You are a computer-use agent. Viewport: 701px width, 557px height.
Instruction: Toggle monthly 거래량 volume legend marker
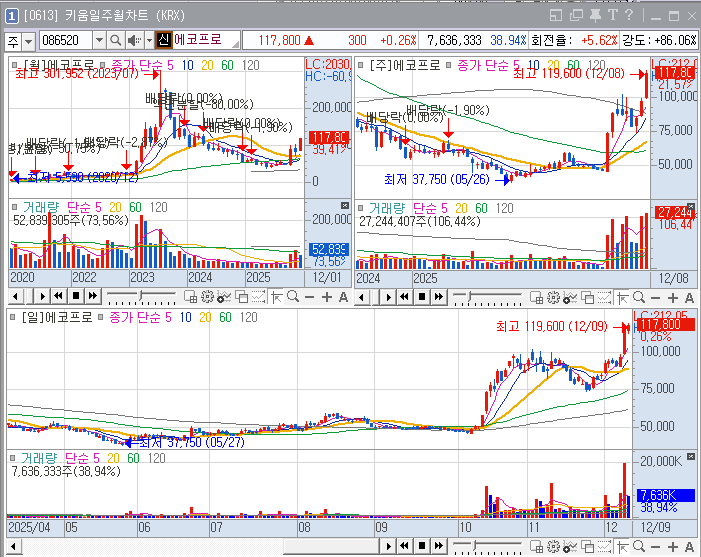pos(15,207)
